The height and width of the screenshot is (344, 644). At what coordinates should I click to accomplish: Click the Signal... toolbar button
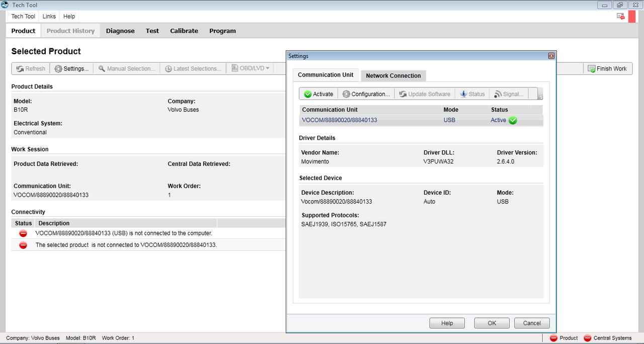click(509, 94)
